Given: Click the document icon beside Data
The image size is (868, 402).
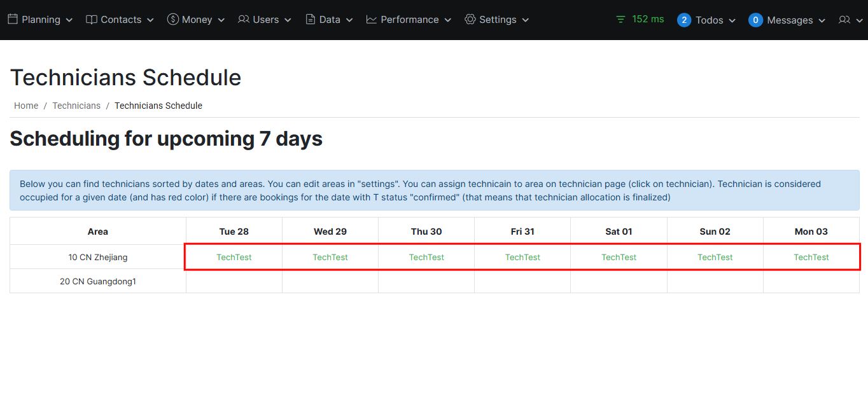Looking at the screenshot, I should pos(311,20).
